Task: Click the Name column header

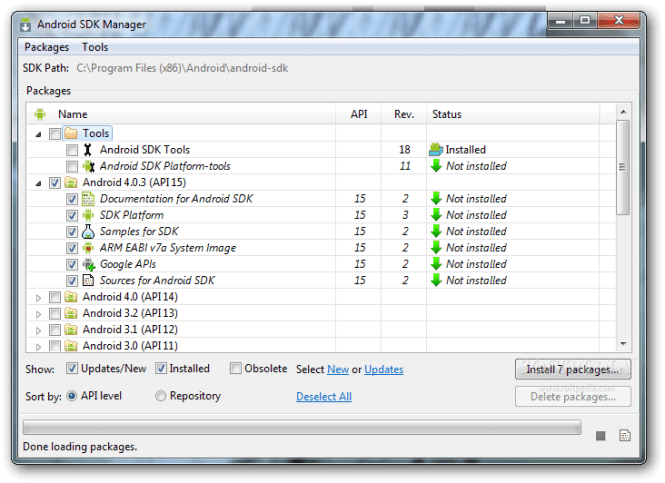Action: [182, 114]
